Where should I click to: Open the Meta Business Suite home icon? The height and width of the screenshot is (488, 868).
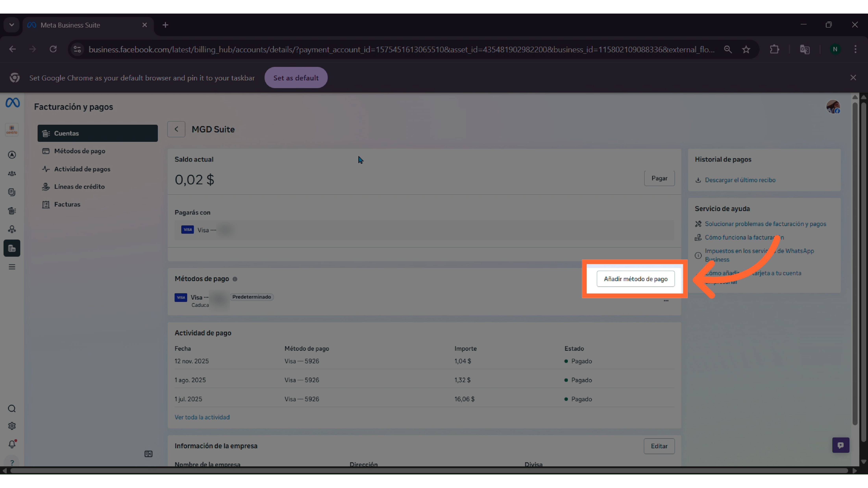coord(12,103)
